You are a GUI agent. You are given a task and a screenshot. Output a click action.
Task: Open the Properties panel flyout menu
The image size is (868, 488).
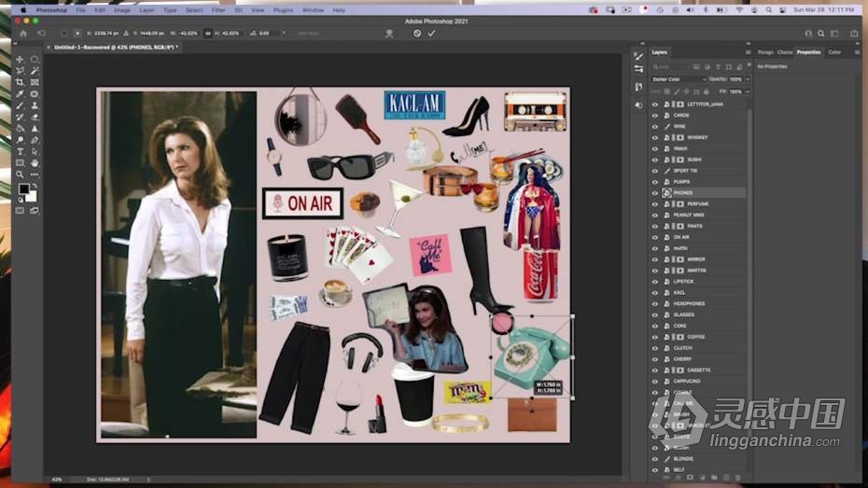pyautogui.click(x=858, y=52)
